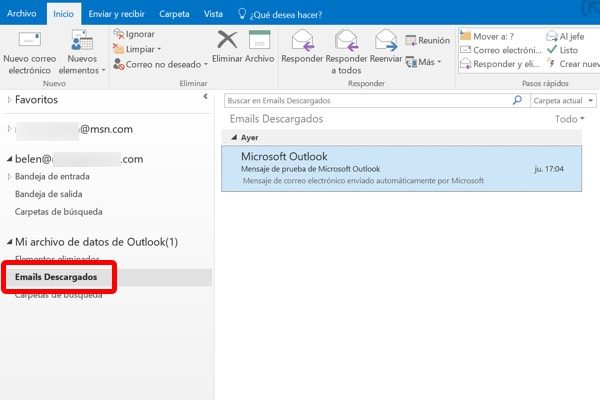Click the Mover a: ? quick step
The width and height of the screenshot is (600, 400).
click(x=487, y=36)
